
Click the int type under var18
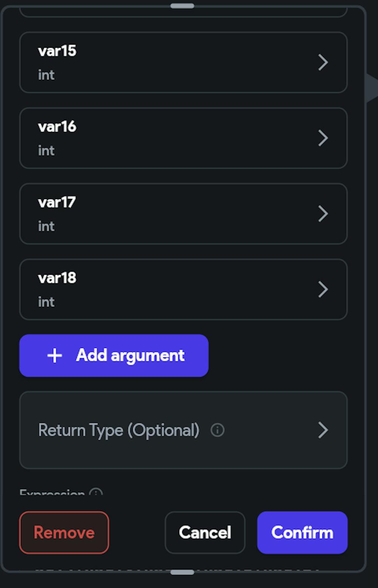point(46,302)
